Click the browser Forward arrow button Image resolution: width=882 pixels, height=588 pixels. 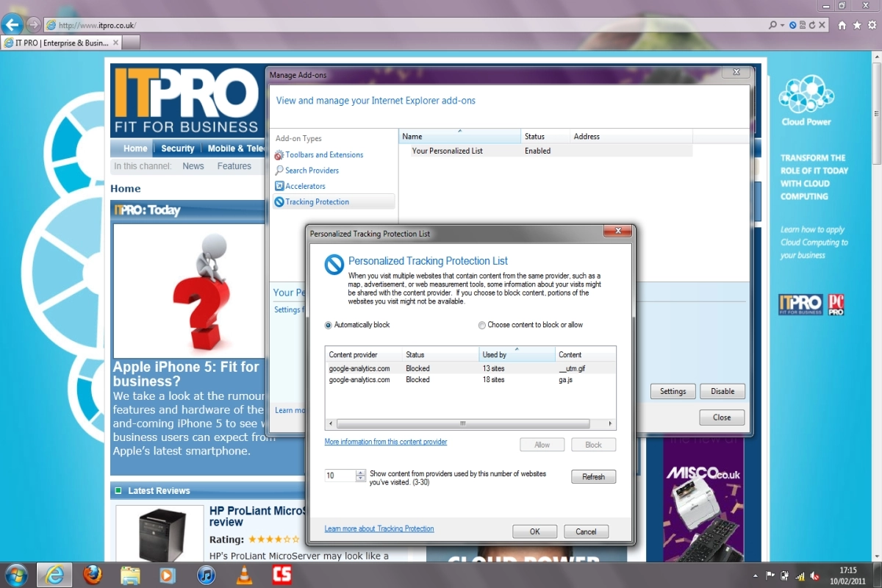point(34,24)
